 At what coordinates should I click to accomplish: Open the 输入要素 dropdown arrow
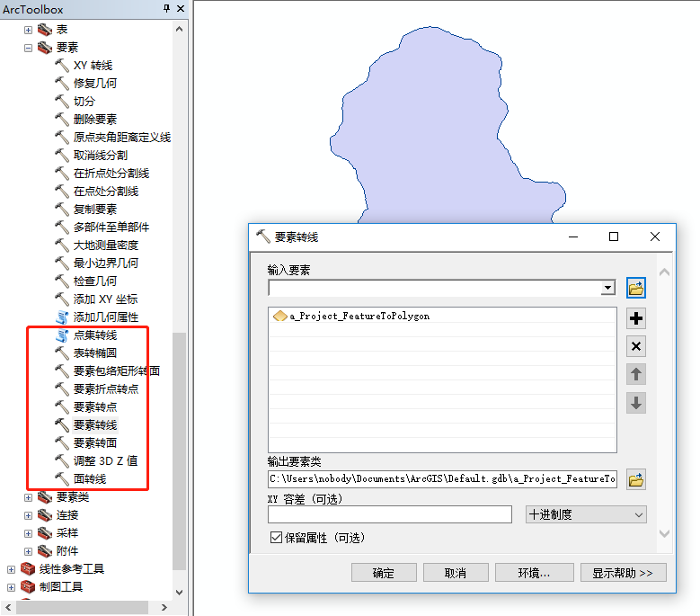point(607,288)
